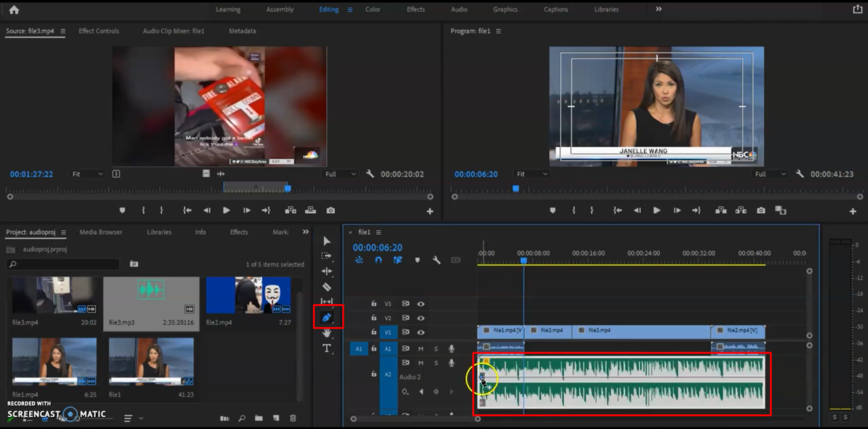Mark Out point in Source monitor
The height and width of the screenshot is (429, 868).
(x=161, y=210)
